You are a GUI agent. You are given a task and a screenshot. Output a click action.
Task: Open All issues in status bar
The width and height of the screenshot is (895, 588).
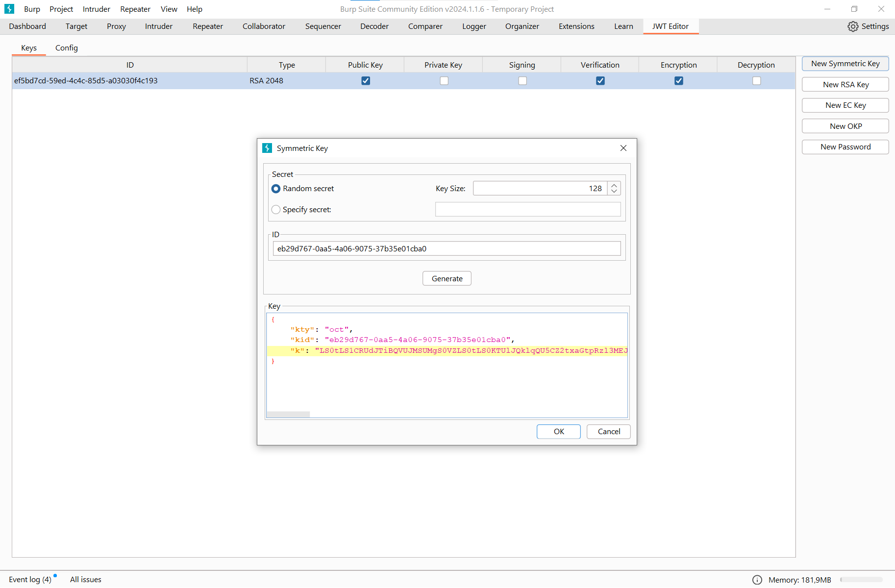pyautogui.click(x=86, y=580)
